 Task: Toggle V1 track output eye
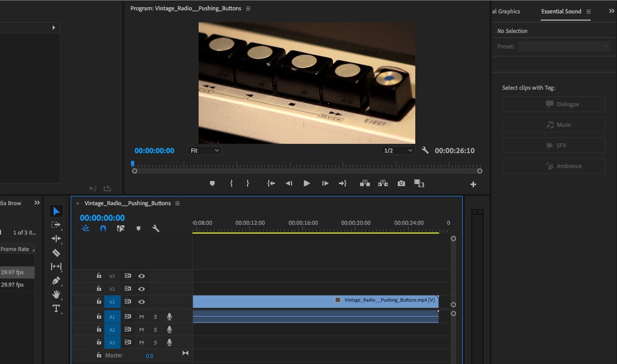point(142,302)
